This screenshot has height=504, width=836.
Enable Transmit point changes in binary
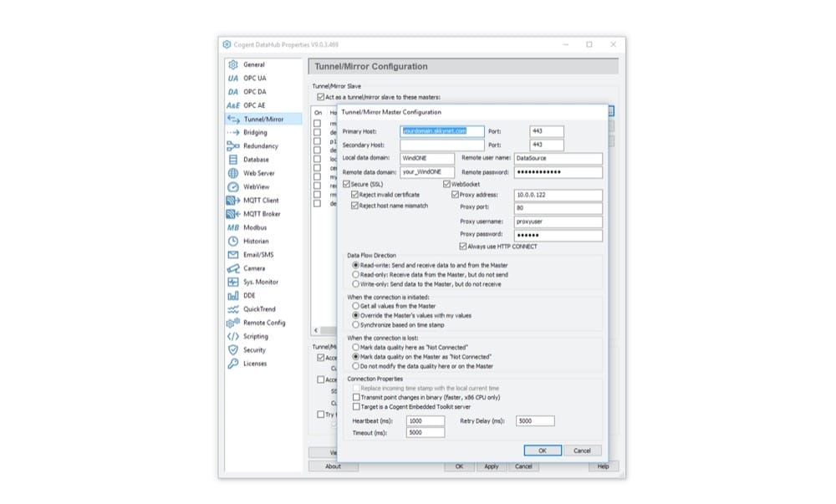pos(356,398)
